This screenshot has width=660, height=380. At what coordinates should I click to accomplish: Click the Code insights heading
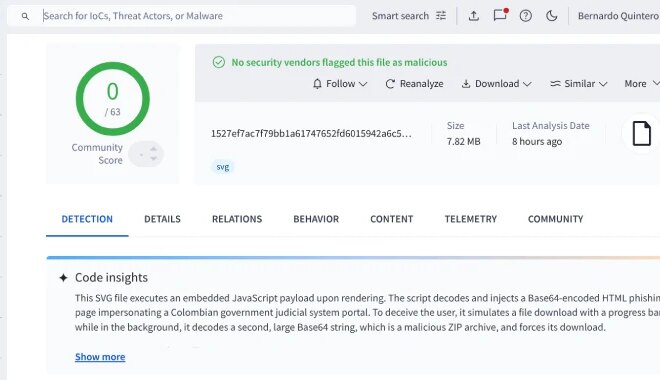coord(112,278)
